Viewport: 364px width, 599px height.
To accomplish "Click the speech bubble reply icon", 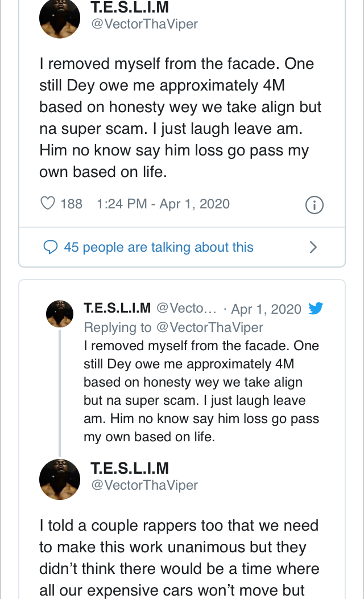I will pyautogui.click(x=51, y=247).
